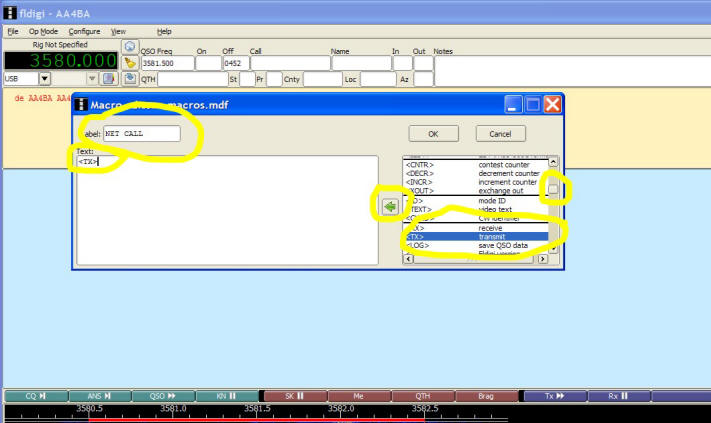This screenshot has width=711, height=423.
Task: Click the Off time field showing 0452
Action: [235, 63]
